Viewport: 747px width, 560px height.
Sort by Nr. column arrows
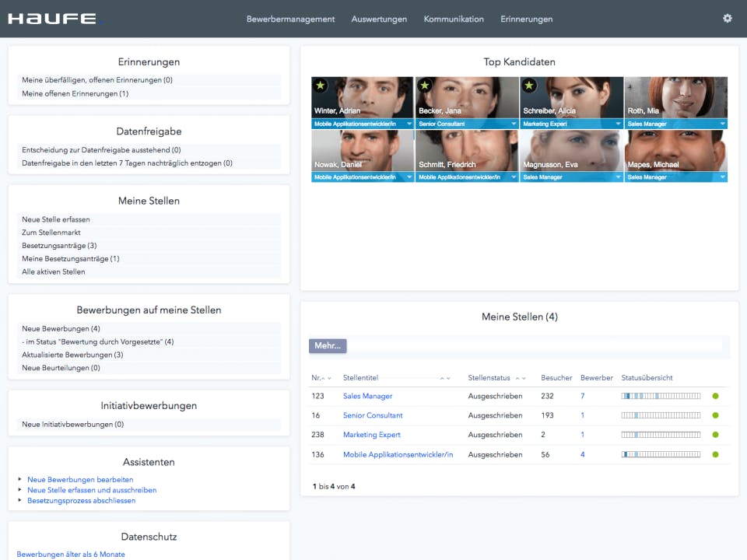[326, 378]
